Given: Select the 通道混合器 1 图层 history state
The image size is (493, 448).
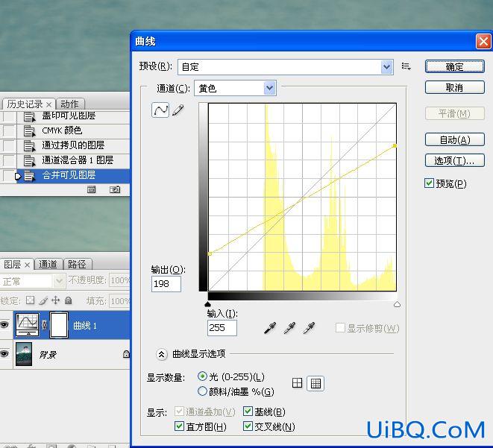Looking at the screenshot, I should [65, 160].
